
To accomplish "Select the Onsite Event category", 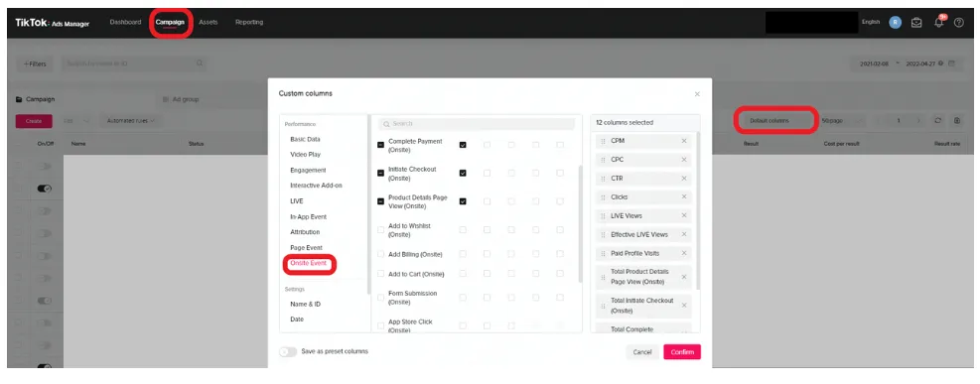I will click(308, 264).
